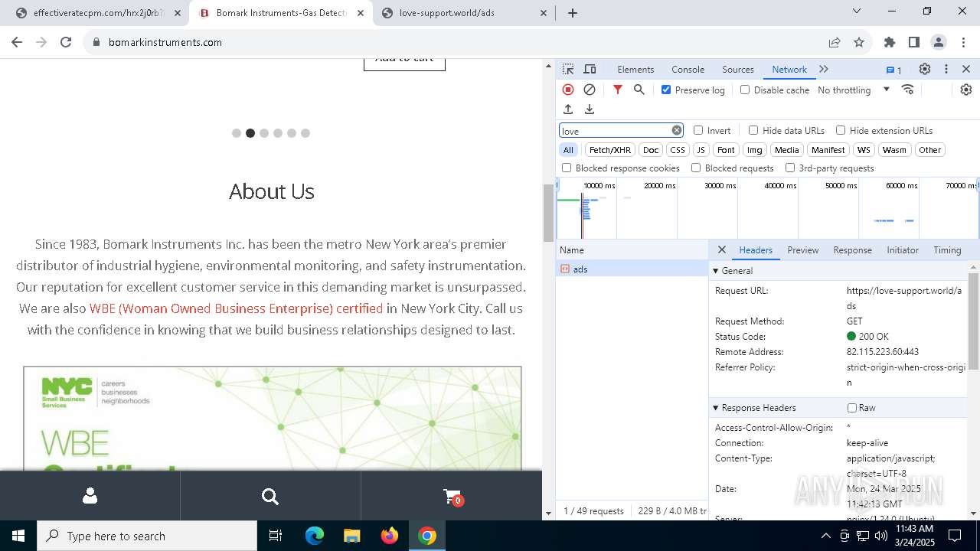Image resolution: width=980 pixels, height=551 pixels.
Task: Open network conditions wifi icon
Action: [908, 90]
